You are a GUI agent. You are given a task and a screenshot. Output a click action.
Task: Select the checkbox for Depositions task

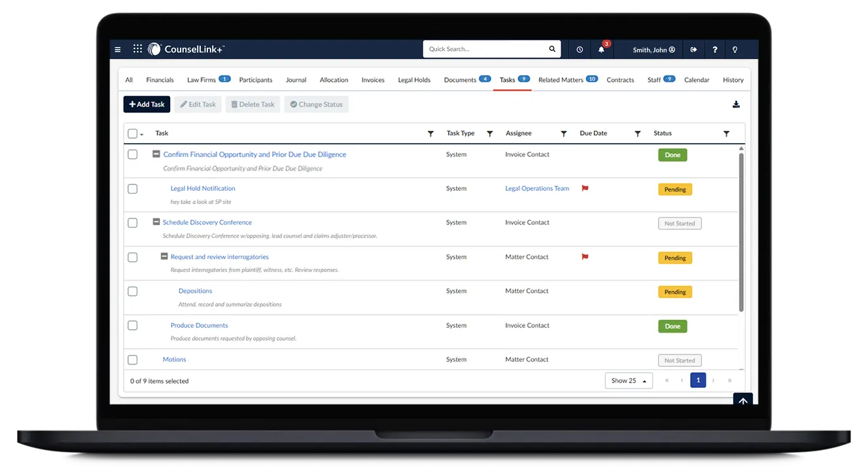(x=133, y=291)
